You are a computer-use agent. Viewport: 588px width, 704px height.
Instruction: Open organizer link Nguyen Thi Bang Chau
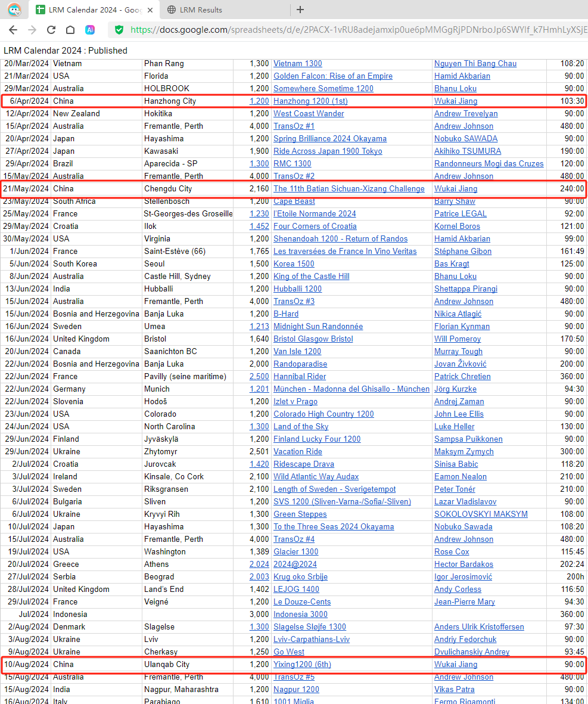coord(475,64)
